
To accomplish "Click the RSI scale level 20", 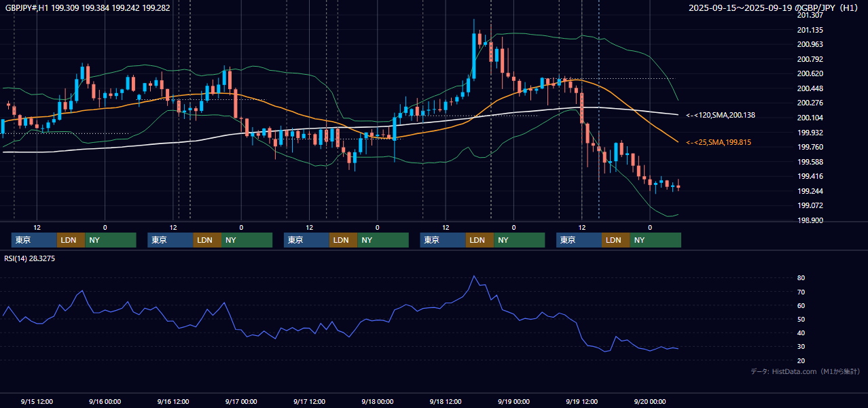I will pyautogui.click(x=801, y=360).
